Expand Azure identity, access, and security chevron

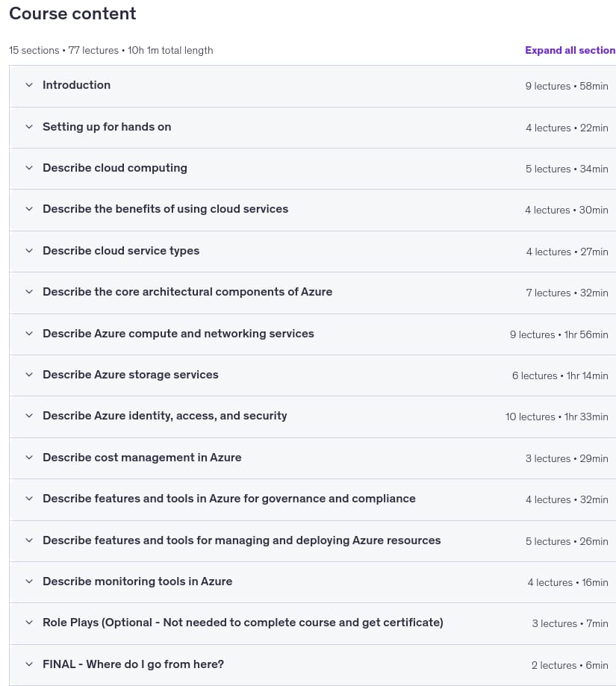pyautogui.click(x=29, y=416)
